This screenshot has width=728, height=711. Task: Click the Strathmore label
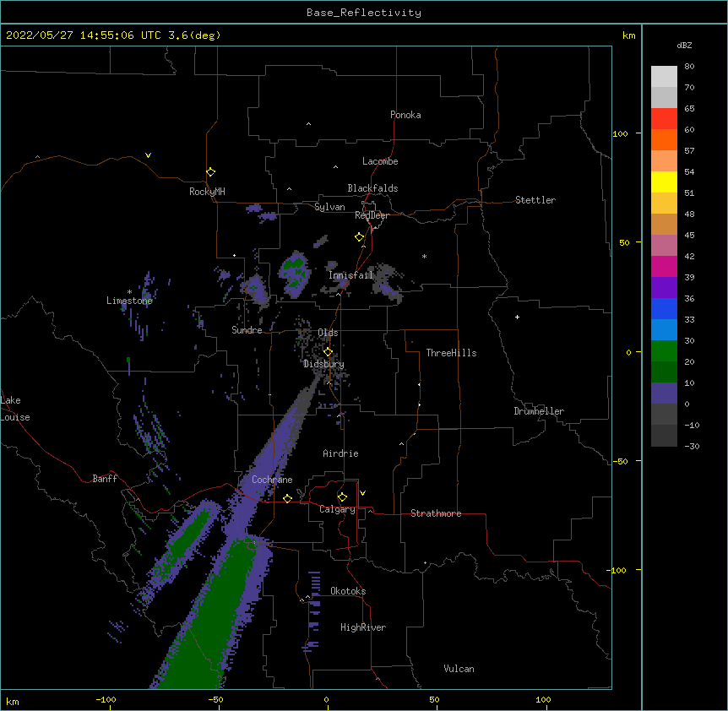click(436, 513)
